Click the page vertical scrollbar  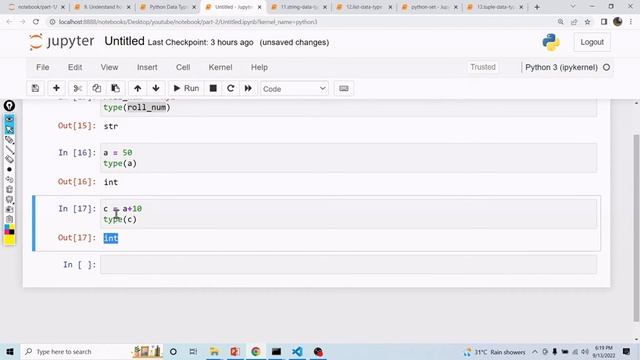pyautogui.click(x=636, y=227)
